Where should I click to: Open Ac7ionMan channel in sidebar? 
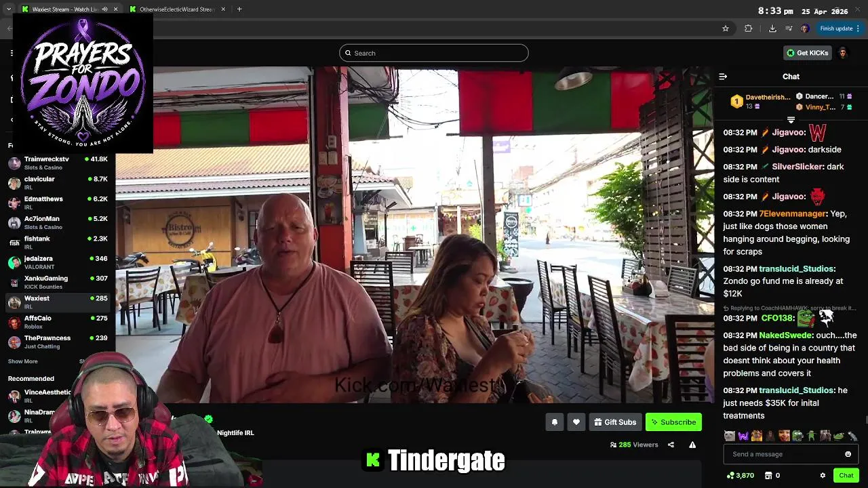click(x=58, y=223)
